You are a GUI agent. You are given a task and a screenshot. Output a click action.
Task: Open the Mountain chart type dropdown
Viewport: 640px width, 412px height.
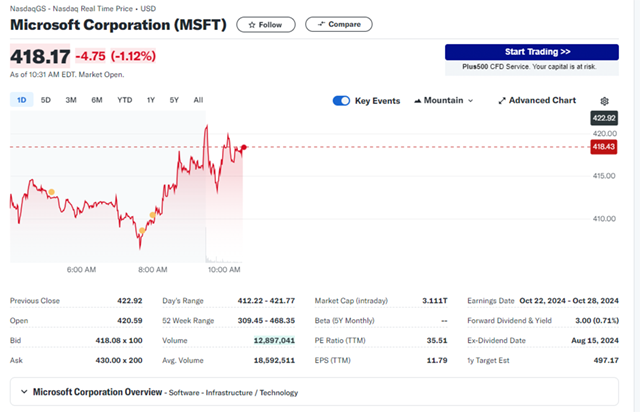point(444,100)
